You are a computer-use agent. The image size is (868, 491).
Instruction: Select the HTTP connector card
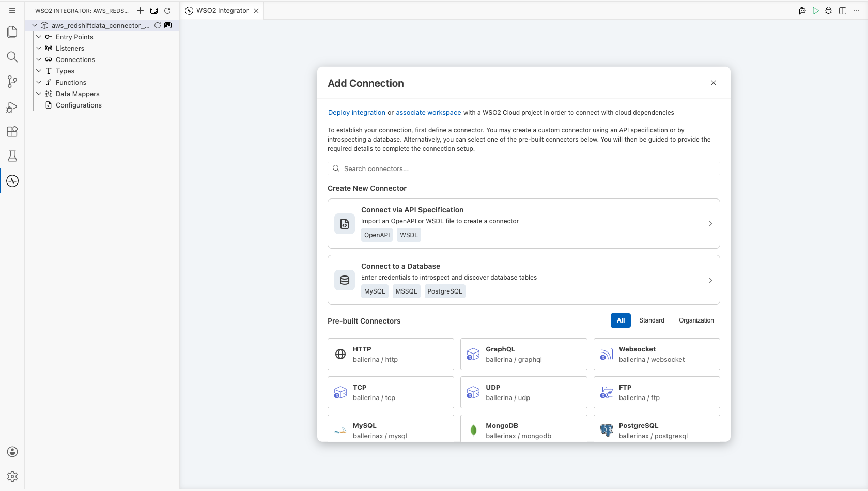pos(391,354)
